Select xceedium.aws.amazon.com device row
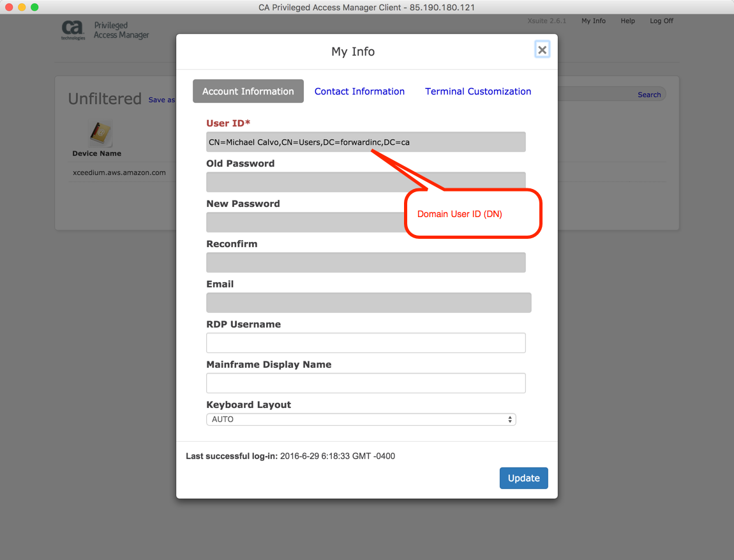The image size is (734, 560). click(119, 173)
